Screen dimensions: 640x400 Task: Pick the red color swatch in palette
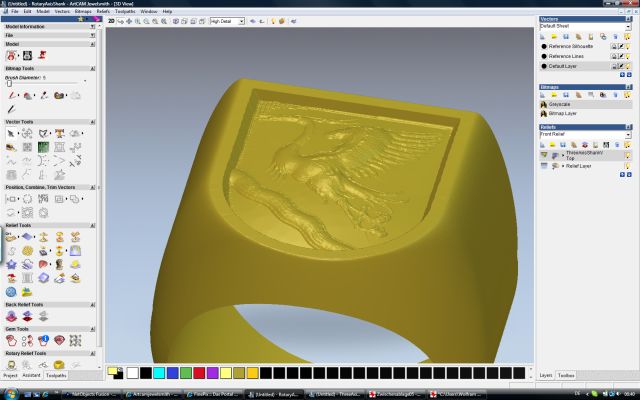[199, 373]
